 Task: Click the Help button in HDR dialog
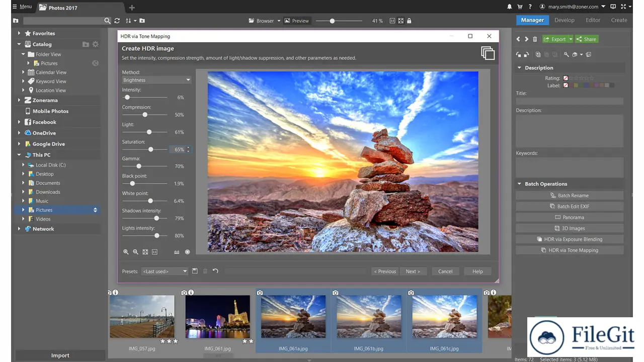tap(477, 271)
